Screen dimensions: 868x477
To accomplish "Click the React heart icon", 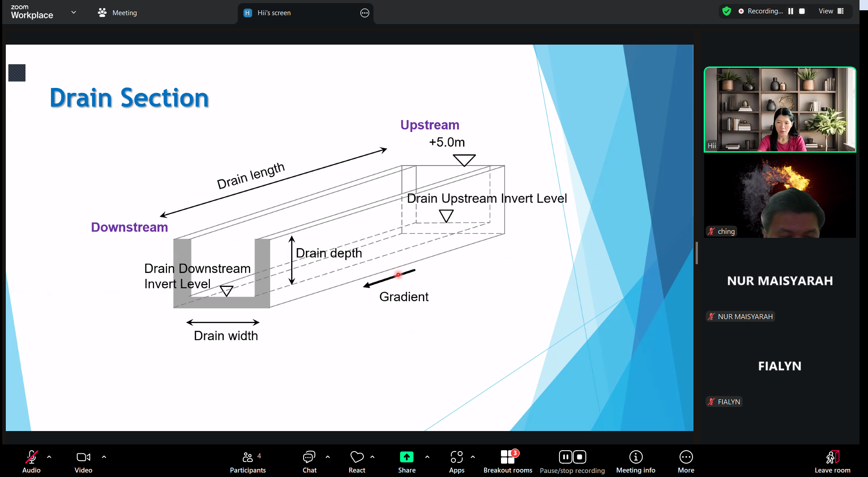I will 357,461.
